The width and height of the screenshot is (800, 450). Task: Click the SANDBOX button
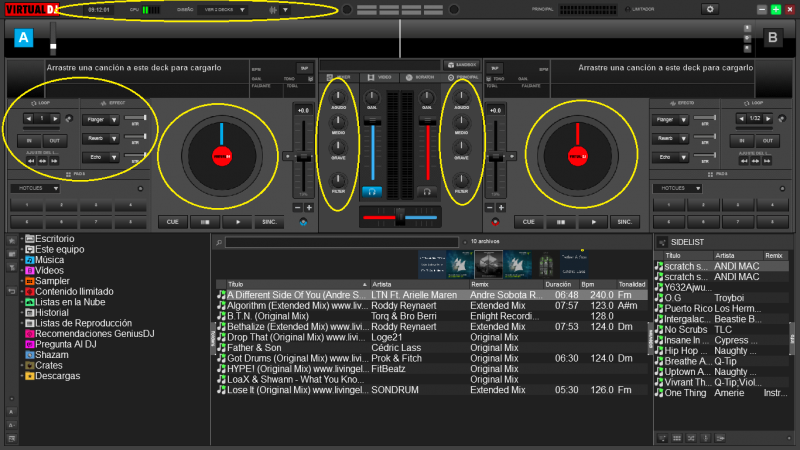(x=462, y=65)
